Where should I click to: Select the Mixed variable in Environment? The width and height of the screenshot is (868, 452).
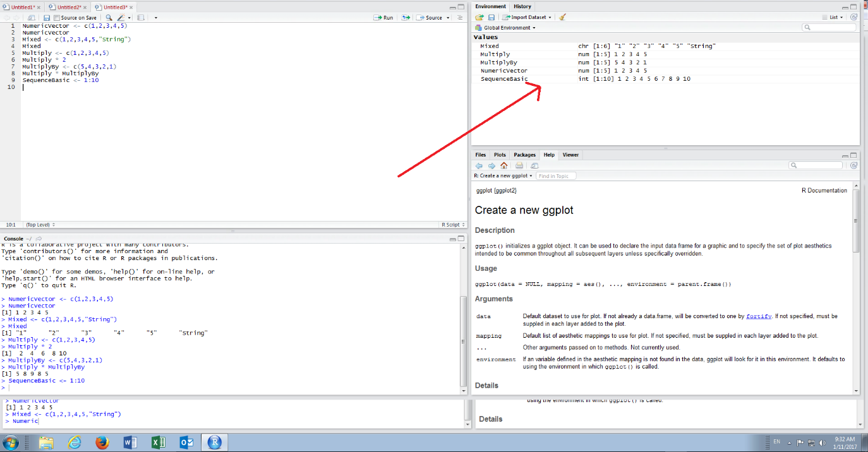(666, 46)
